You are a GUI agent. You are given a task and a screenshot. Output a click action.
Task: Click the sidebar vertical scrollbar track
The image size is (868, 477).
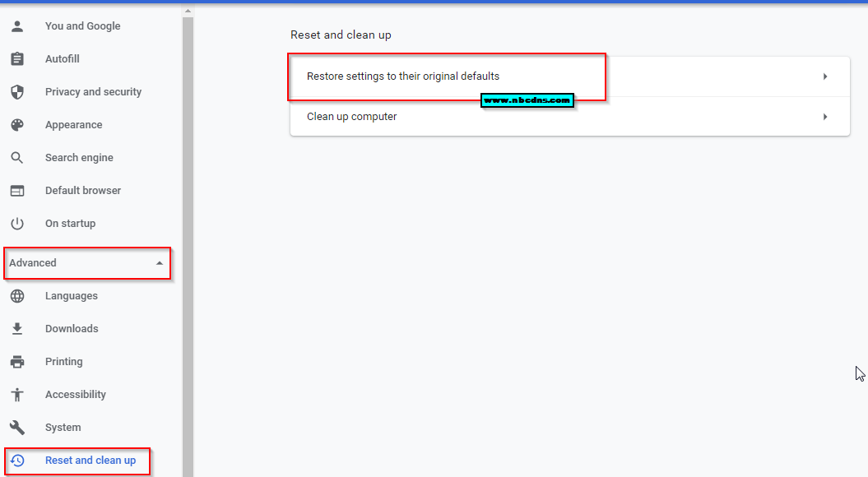[188, 247]
